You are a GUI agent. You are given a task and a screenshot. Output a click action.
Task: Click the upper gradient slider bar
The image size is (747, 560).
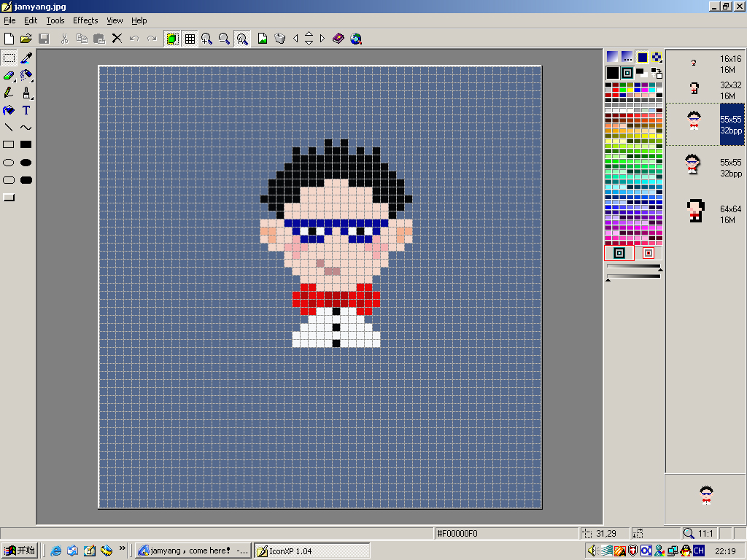pyautogui.click(x=633, y=266)
